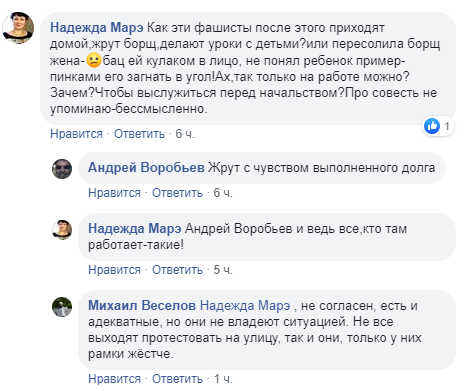The image size is (469, 391).
Task: Reply to the top comment via Ответить
Action: coord(139,134)
